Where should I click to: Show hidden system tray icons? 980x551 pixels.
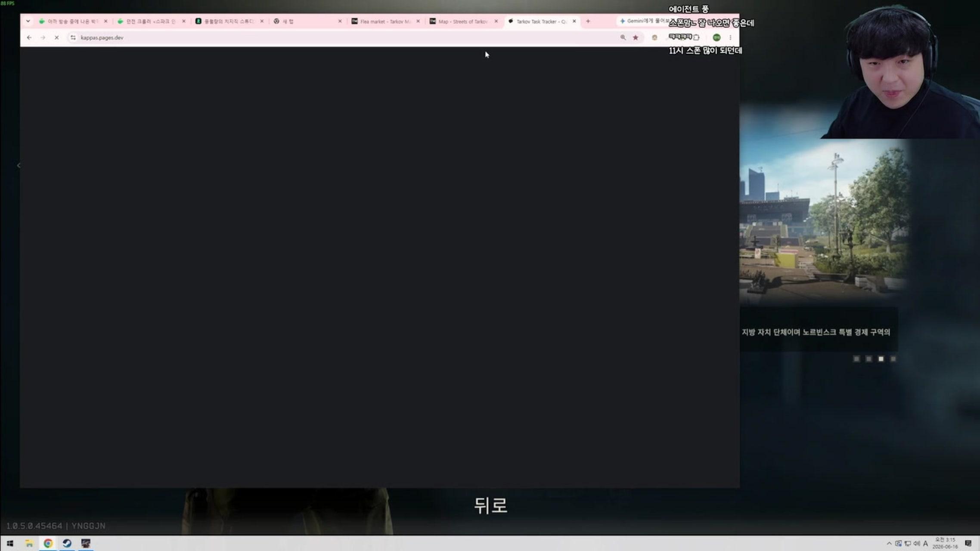889,543
